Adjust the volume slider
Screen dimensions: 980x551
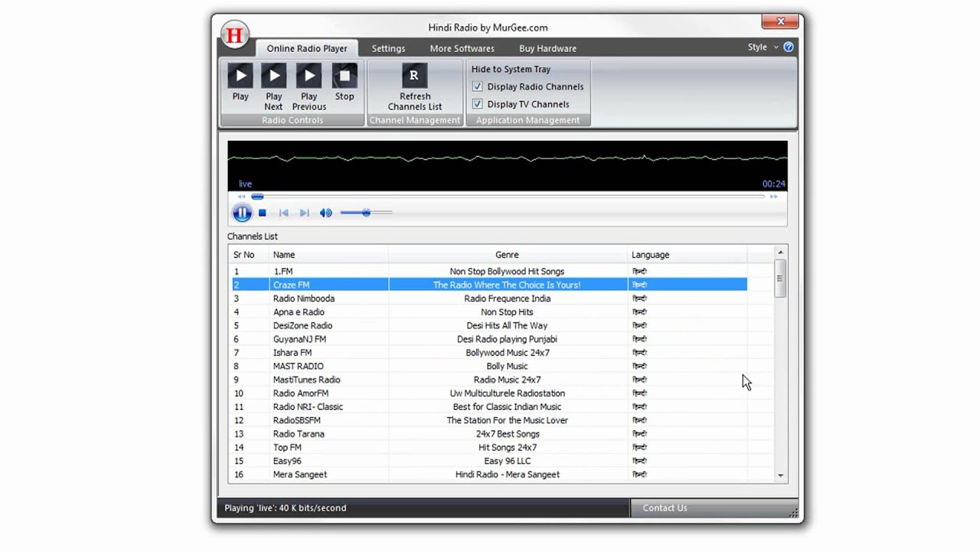pyautogui.click(x=366, y=213)
